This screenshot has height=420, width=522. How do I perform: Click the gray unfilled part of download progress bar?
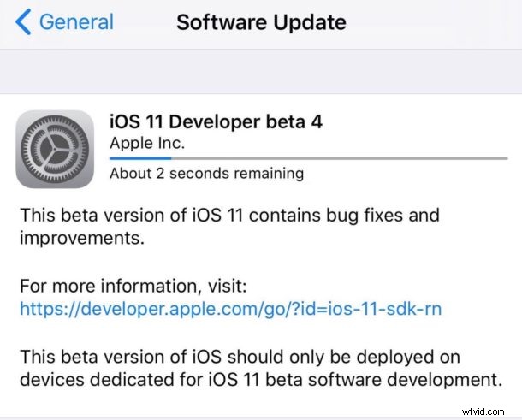tap(340, 159)
